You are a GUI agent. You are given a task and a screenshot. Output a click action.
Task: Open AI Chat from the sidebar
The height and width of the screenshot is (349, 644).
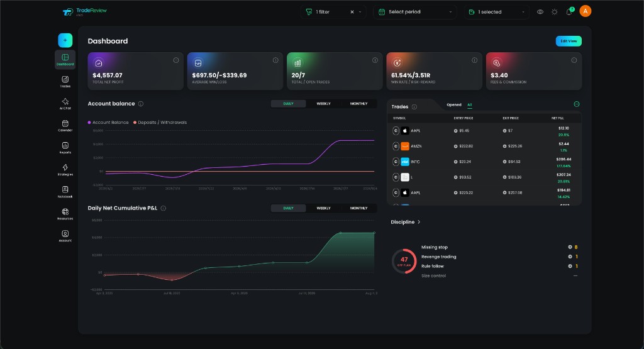coord(65,104)
